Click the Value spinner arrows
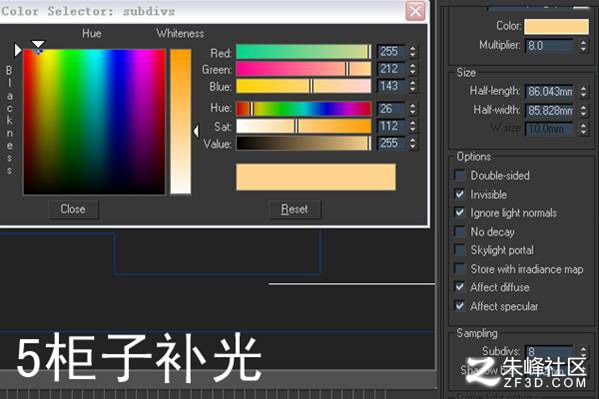The height and width of the screenshot is (399, 599). (413, 143)
